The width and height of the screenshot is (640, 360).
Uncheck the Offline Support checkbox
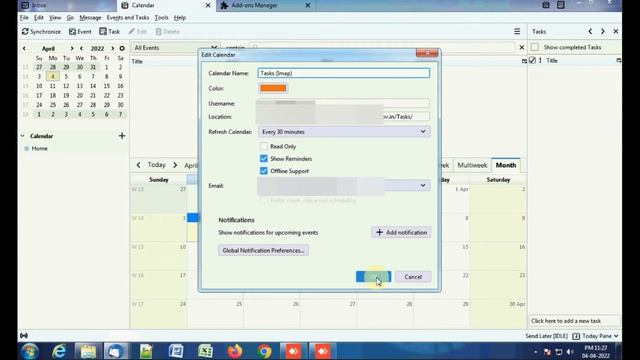pyautogui.click(x=264, y=171)
